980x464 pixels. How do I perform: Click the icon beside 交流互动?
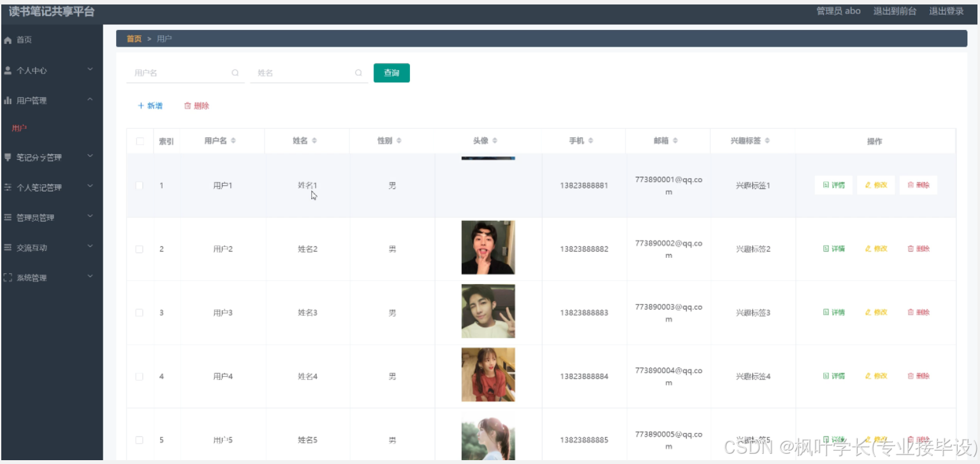[8, 248]
